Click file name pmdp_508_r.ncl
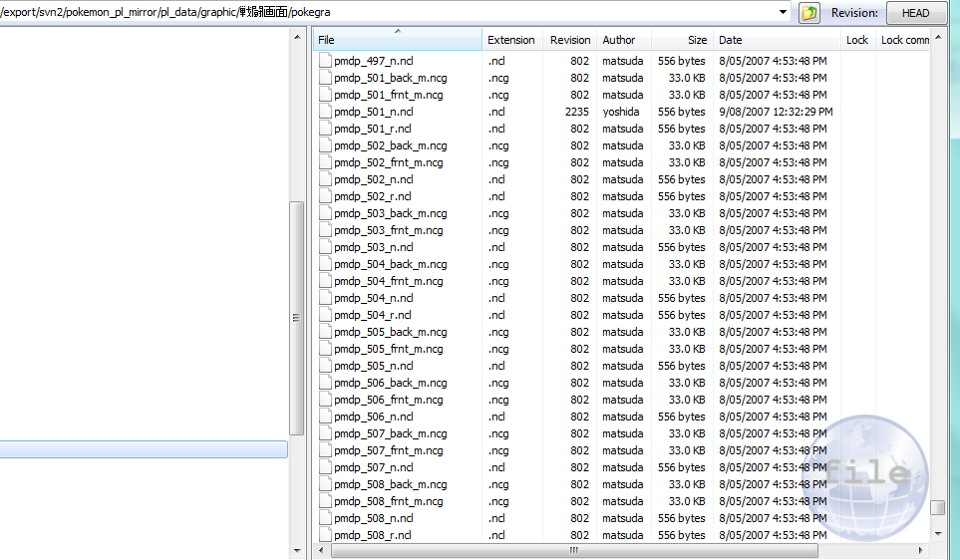Viewport: 960px width, 560px height. [x=372, y=535]
